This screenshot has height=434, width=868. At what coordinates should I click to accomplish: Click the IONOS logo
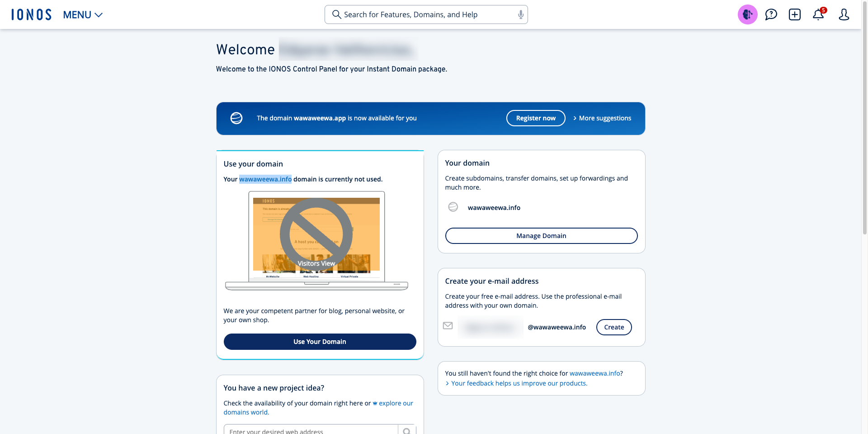coord(31,14)
